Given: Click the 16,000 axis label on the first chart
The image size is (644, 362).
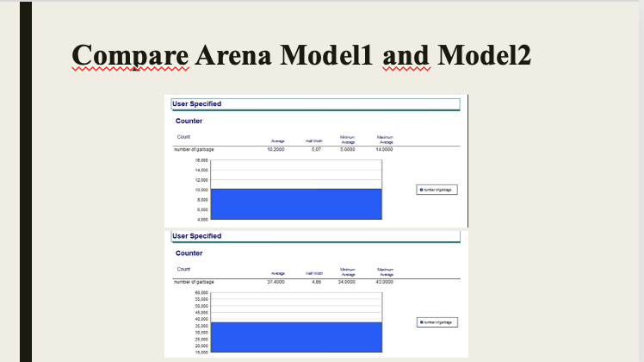Looking at the screenshot, I should click(201, 160).
